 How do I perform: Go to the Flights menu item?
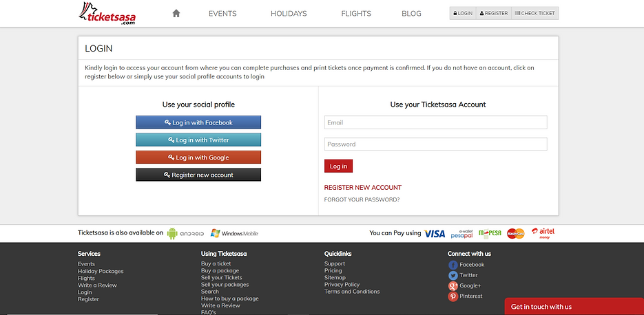[x=356, y=13]
